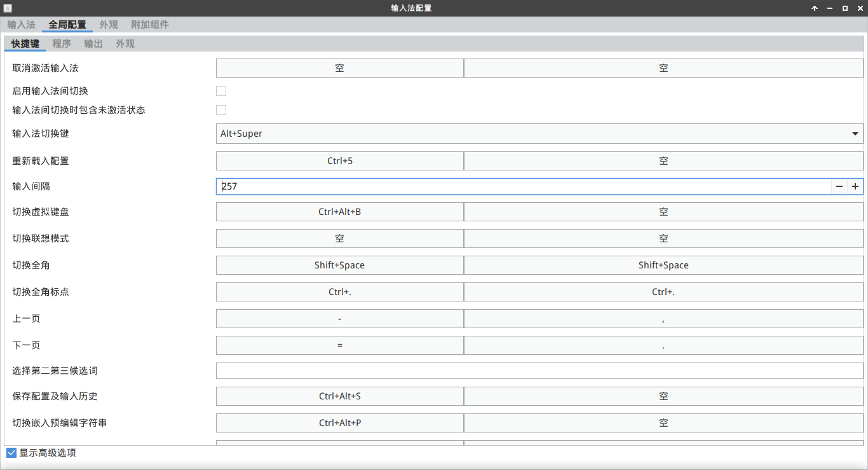Switch to the 全局配置 tab

67,25
